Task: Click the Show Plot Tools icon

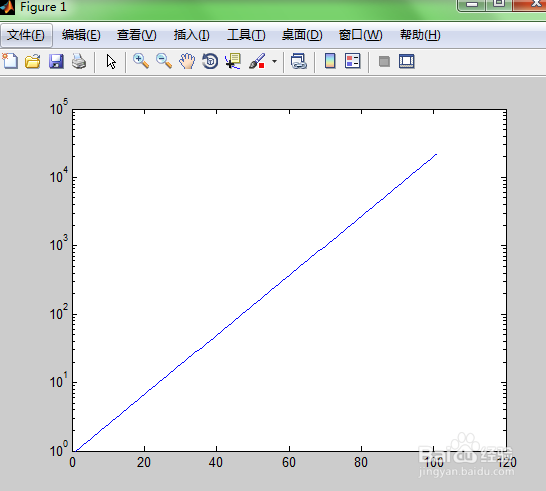Action: click(406, 62)
